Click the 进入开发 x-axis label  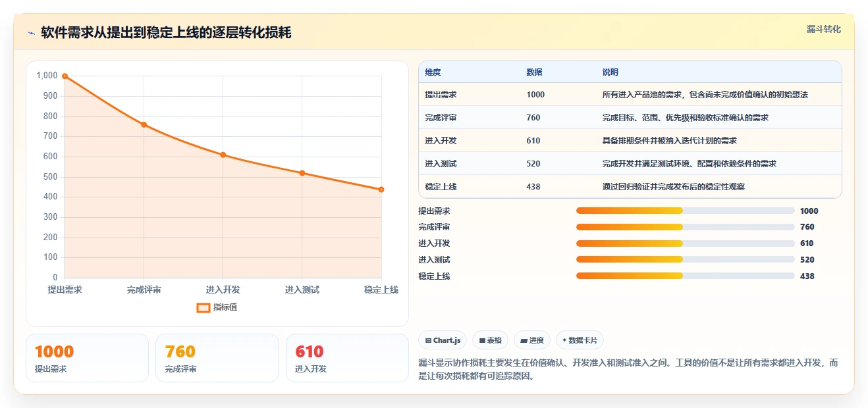click(223, 290)
